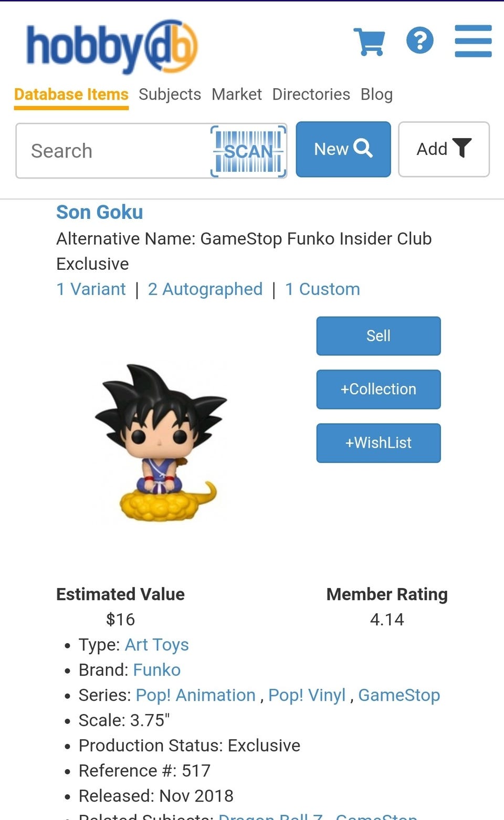Tap the barcode SCAN icon
Image resolution: width=504 pixels, height=820 pixels.
[248, 151]
